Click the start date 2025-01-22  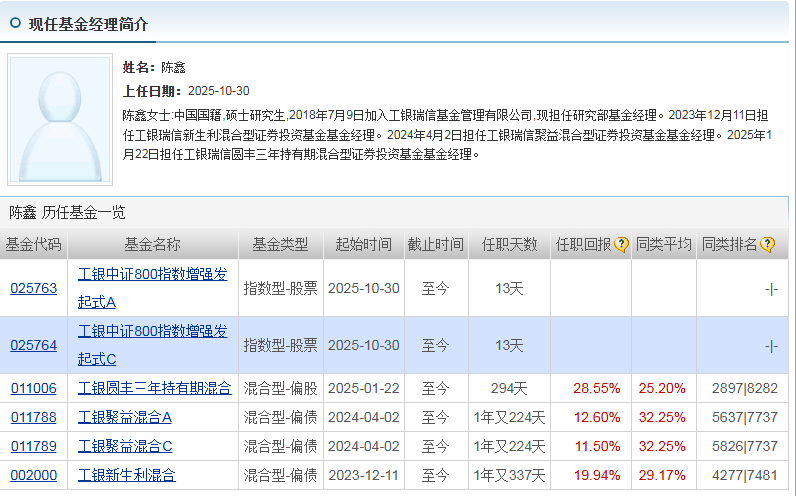pos(363,388)
